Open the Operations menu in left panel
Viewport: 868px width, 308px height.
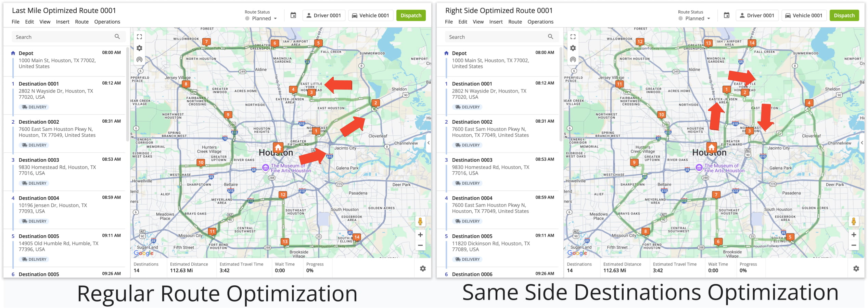(107, 22)
